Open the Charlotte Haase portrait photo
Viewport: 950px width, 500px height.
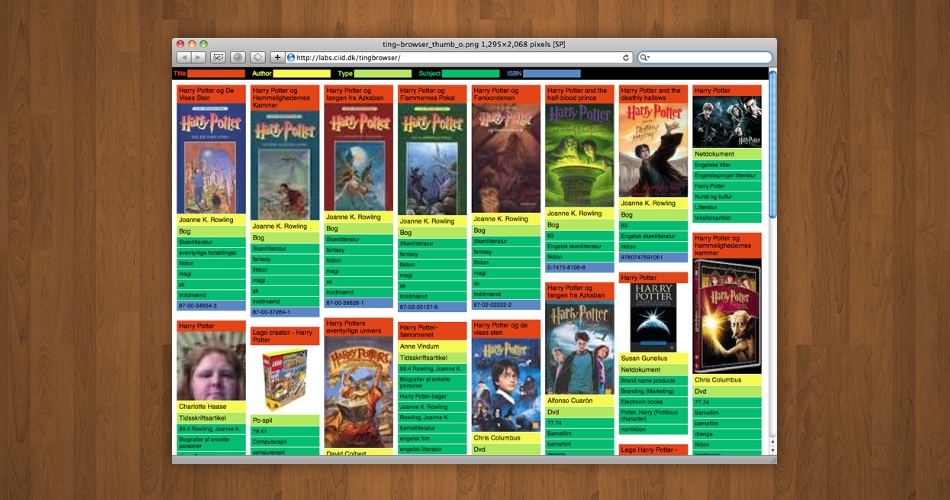pos(211,366)
